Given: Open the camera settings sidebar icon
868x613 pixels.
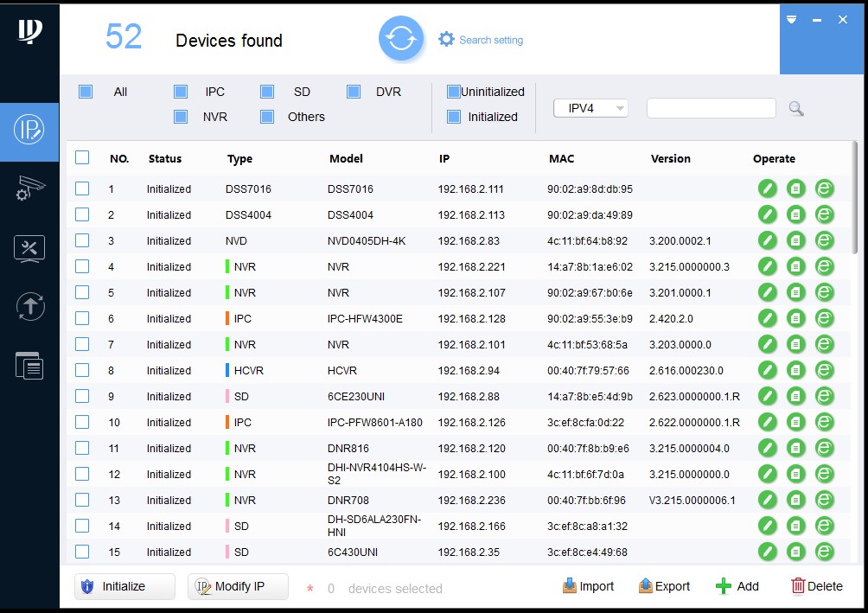Looking at the screenshot, I should [x=29, y=188].
